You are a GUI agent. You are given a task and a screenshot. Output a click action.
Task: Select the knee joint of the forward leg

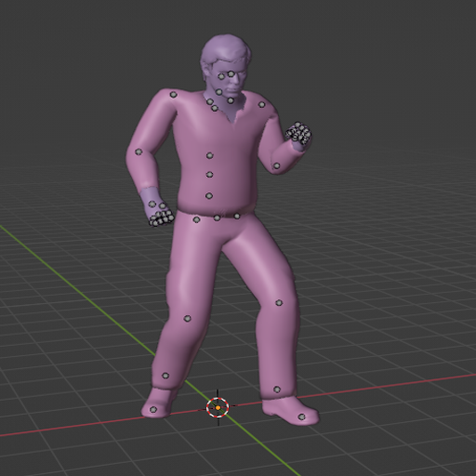[x=279, y=303]
